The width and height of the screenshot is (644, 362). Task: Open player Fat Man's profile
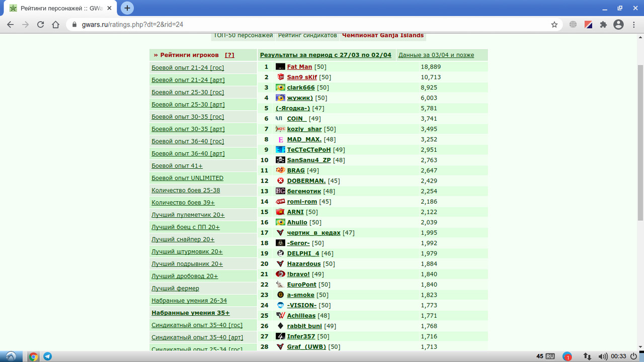pyautogui.click(x=299, y=67)
